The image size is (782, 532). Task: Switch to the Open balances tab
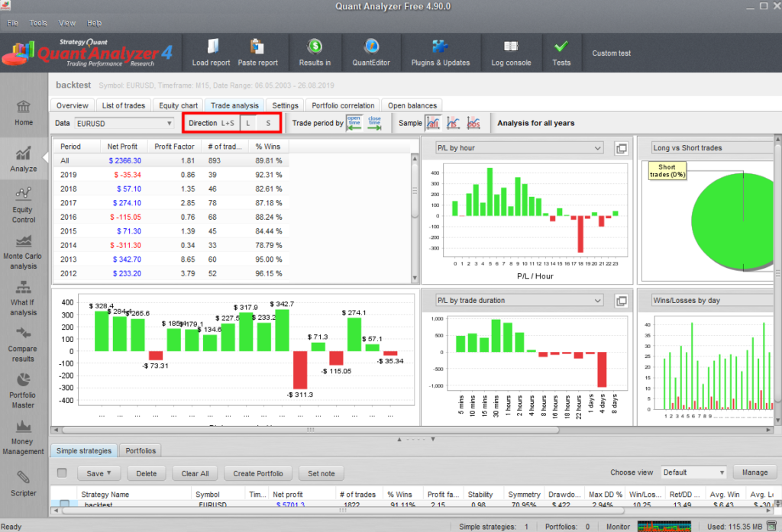click(412, 105)
